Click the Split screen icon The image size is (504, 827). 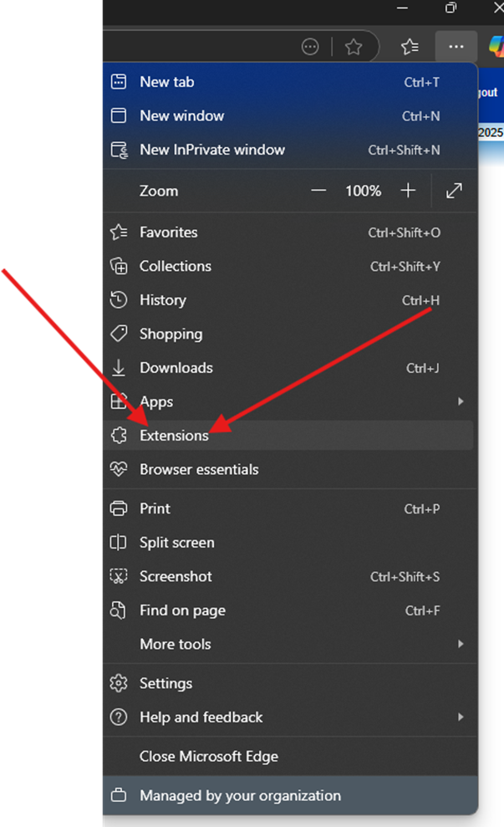click(x=118, y=542)
